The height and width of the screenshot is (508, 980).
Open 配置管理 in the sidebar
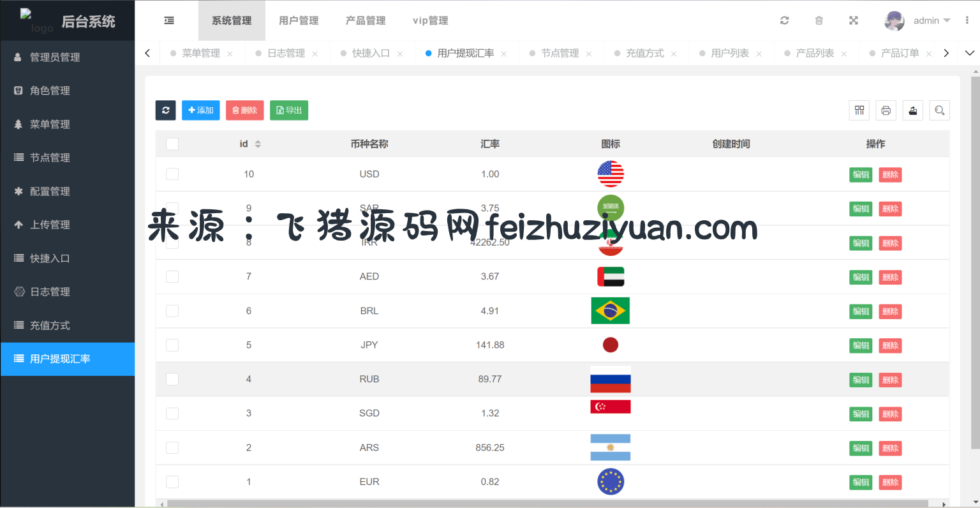tap(50, 191)
